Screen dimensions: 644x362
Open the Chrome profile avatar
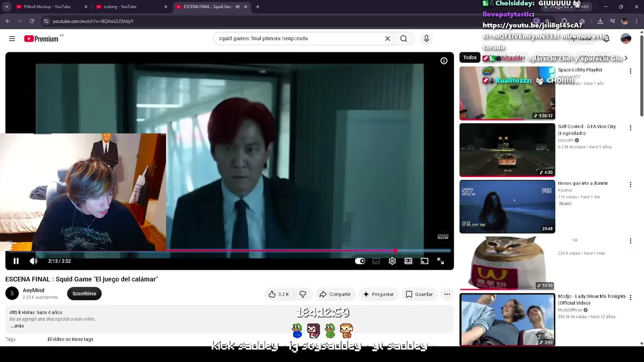pos(624,21)
